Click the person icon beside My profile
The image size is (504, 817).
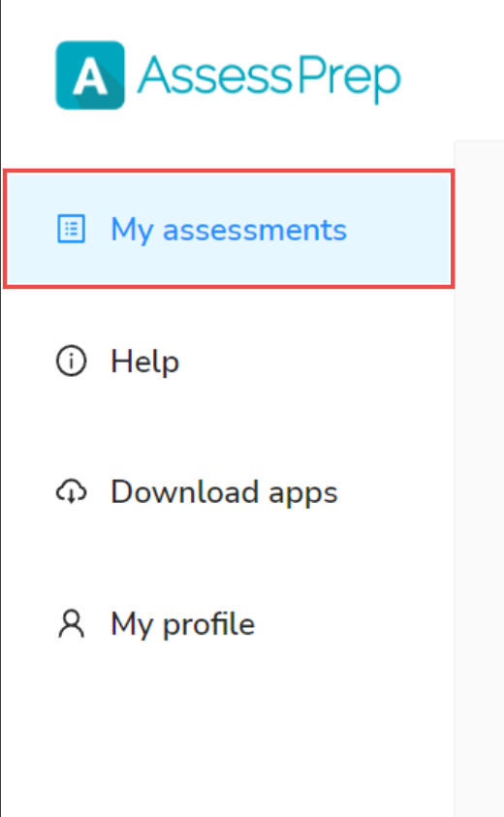pos(71,624)
